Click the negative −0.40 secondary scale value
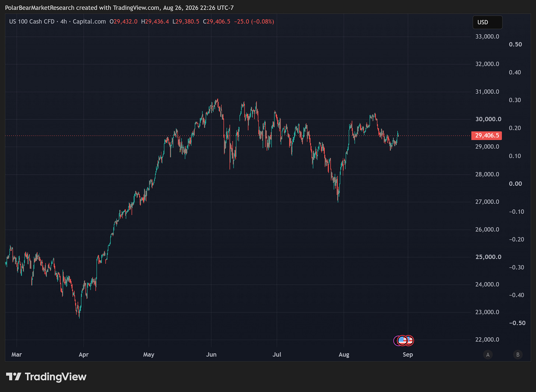The image size is (536, 392). click(x=516, y=295)
